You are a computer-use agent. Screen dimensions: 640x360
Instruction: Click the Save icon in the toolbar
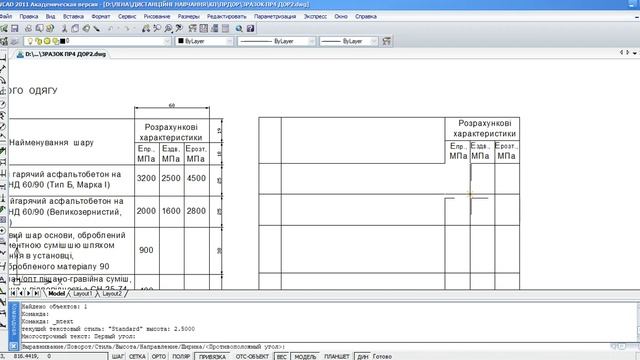pyautogui.click(x=15, y=29)
